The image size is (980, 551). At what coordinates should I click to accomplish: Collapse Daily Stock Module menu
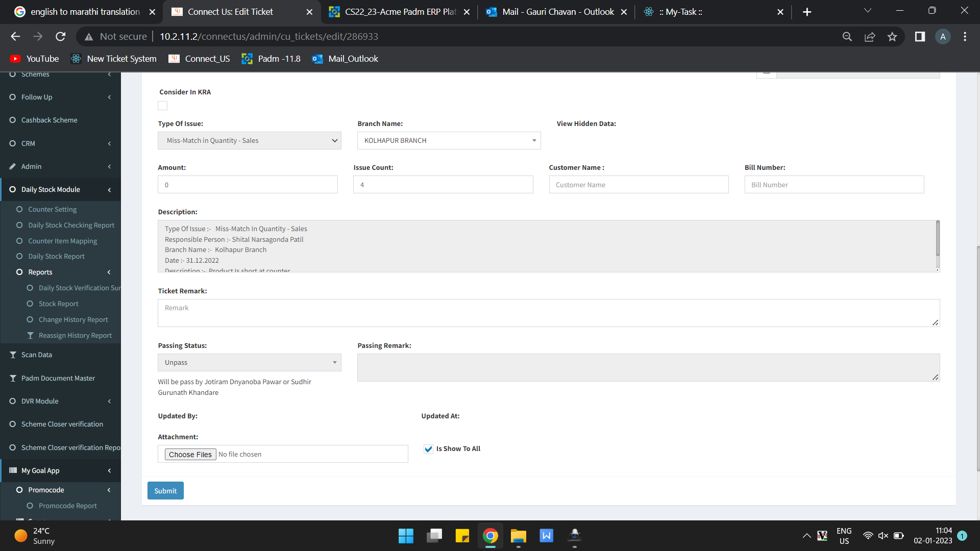point(60,189)
